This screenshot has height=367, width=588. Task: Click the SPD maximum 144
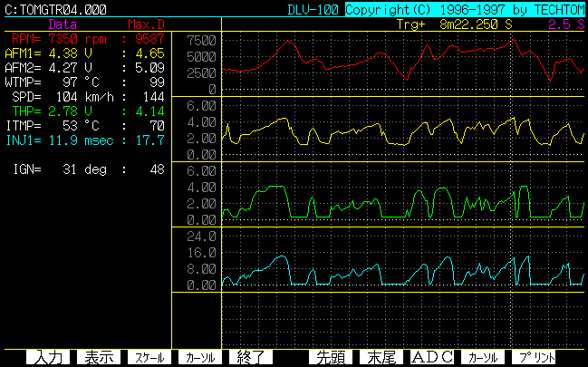[154, 97]
